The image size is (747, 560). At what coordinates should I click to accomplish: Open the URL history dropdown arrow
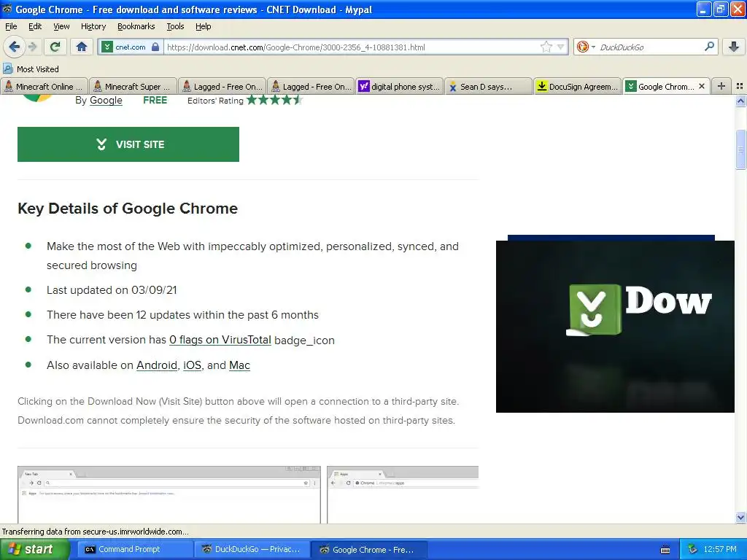[561, 47]
